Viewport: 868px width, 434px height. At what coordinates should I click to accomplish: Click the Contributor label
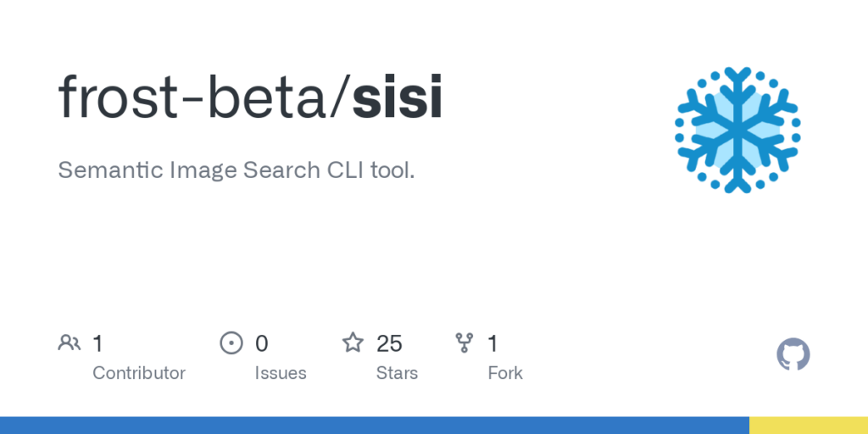pos(139,373)
